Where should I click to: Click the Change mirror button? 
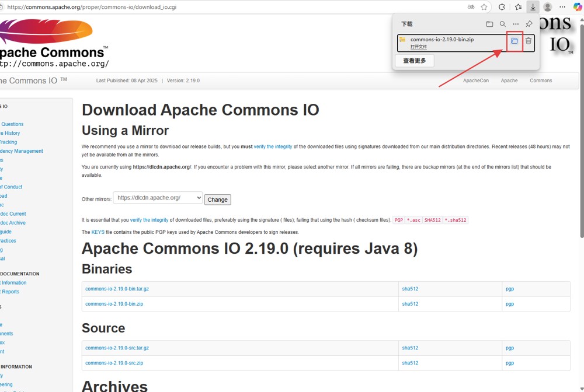217,199
